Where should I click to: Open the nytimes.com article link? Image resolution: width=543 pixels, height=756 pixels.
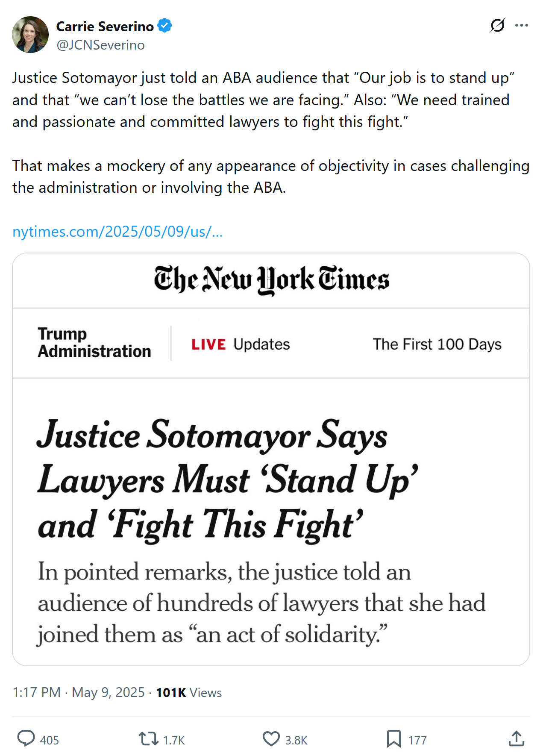tap(117, 232)
